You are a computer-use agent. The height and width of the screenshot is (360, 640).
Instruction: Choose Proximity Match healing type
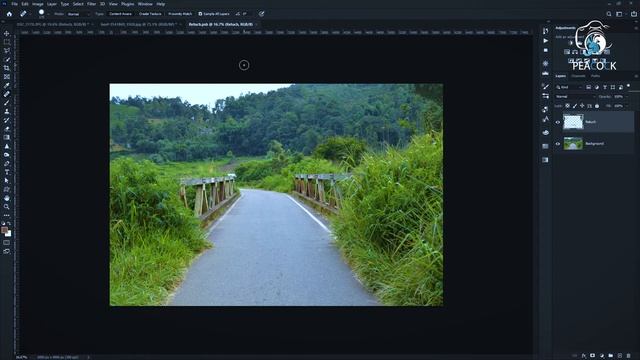[x=180, y=14]
